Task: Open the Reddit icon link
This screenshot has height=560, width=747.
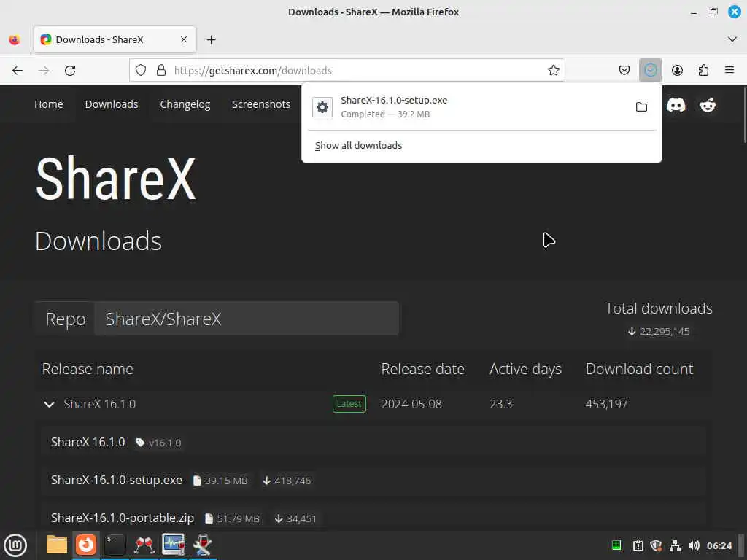Action: 708,105
